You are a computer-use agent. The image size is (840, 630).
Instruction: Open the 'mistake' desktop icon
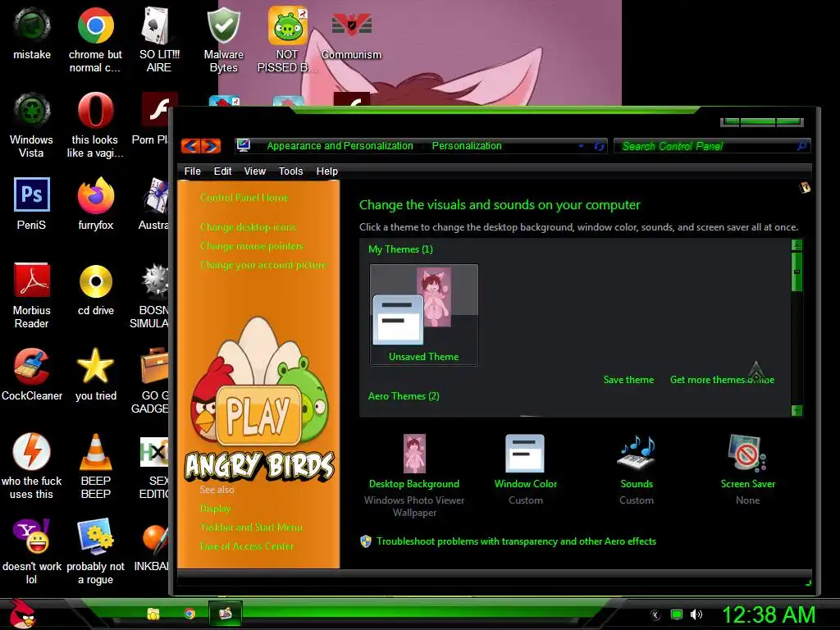coord(32,34)
